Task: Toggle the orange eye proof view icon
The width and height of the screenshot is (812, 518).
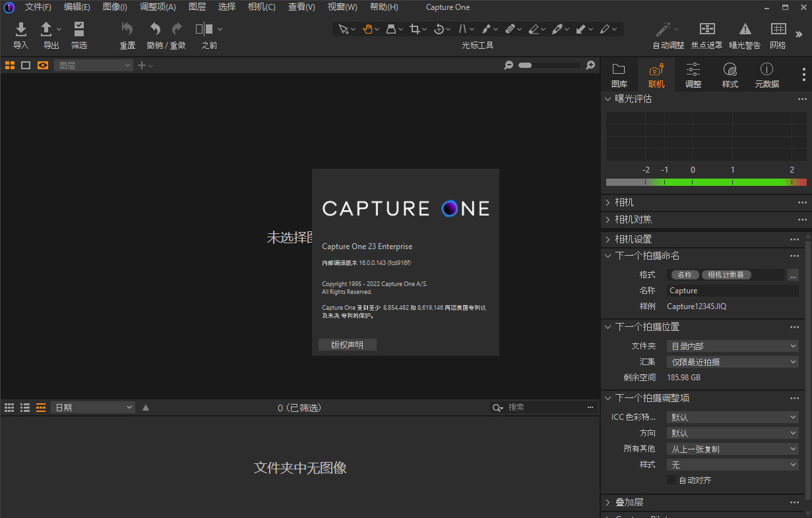Action: coord(43,65)
